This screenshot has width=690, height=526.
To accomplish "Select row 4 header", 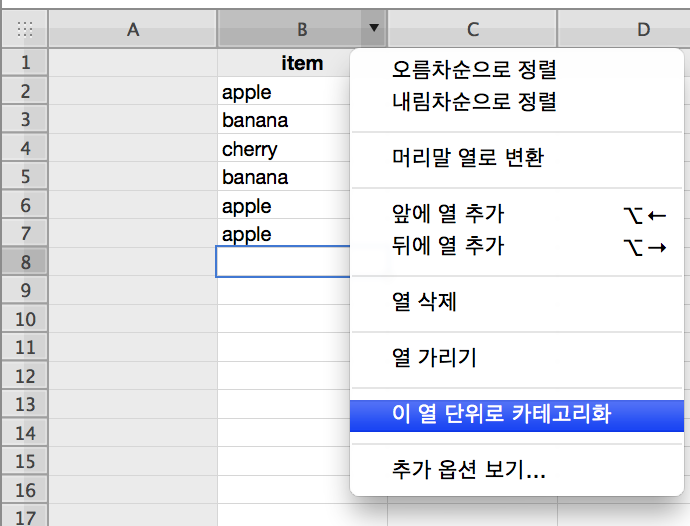I will [25, 148].
